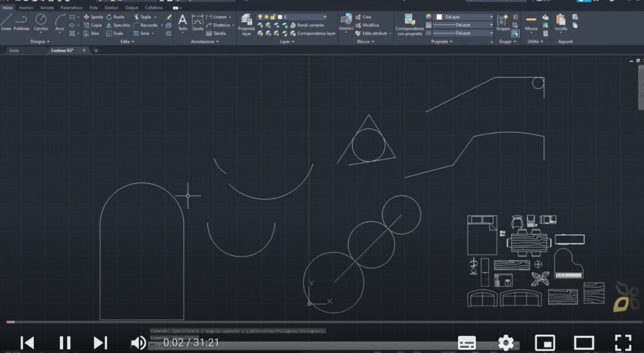The width and height of the screenshot is (644, 353).
Task: Expand the Disegna panel dropdown
Action: click(40, 42)
